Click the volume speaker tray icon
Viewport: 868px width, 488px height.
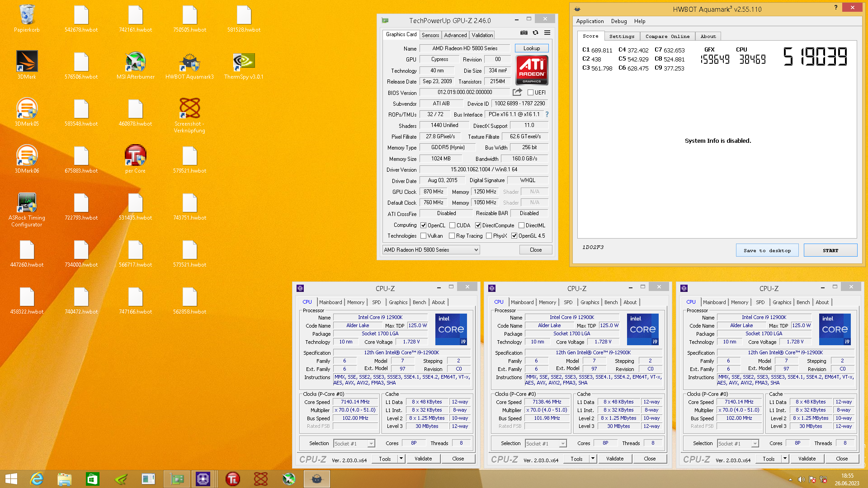coord(801,479)
